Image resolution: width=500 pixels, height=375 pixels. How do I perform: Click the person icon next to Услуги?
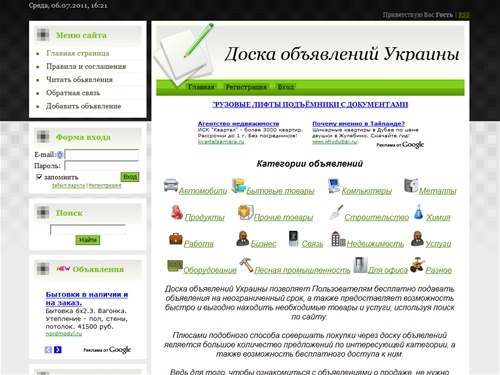tap(417, 239)
